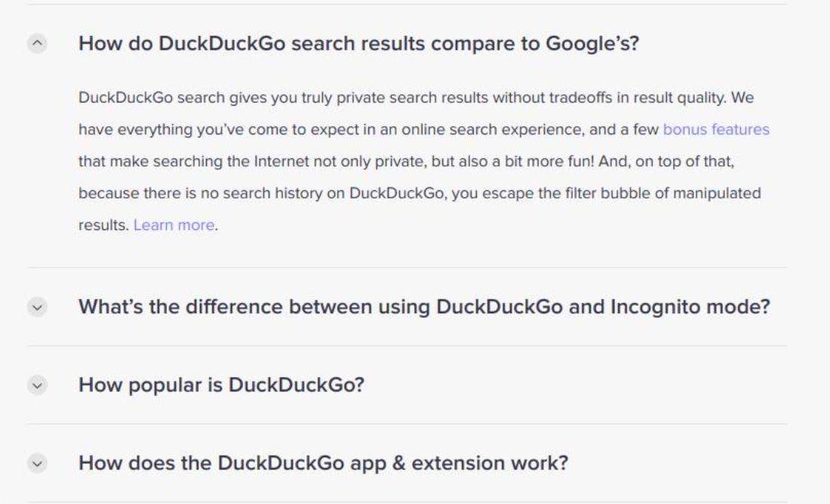Open the bonus features link

tap(715, 130)
